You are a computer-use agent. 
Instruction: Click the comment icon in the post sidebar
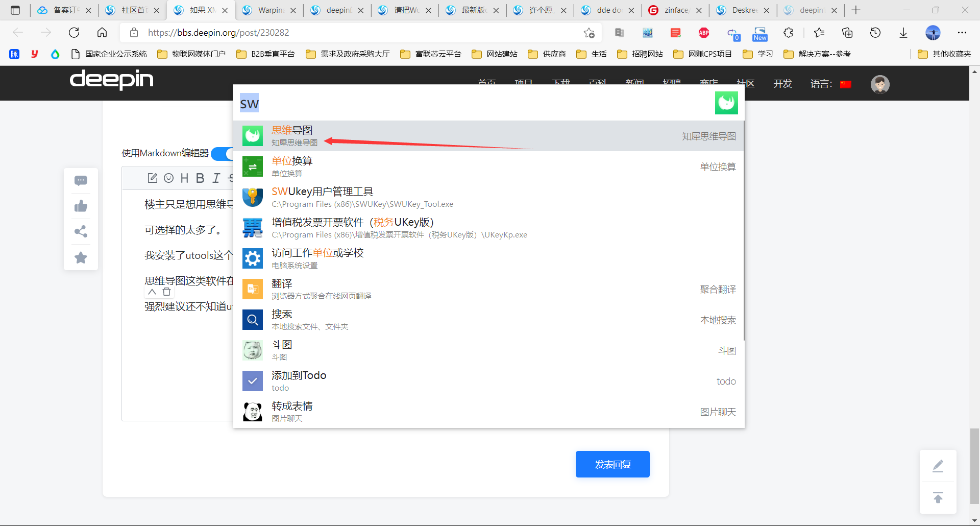pyautogui.click(x=81, y=181)
